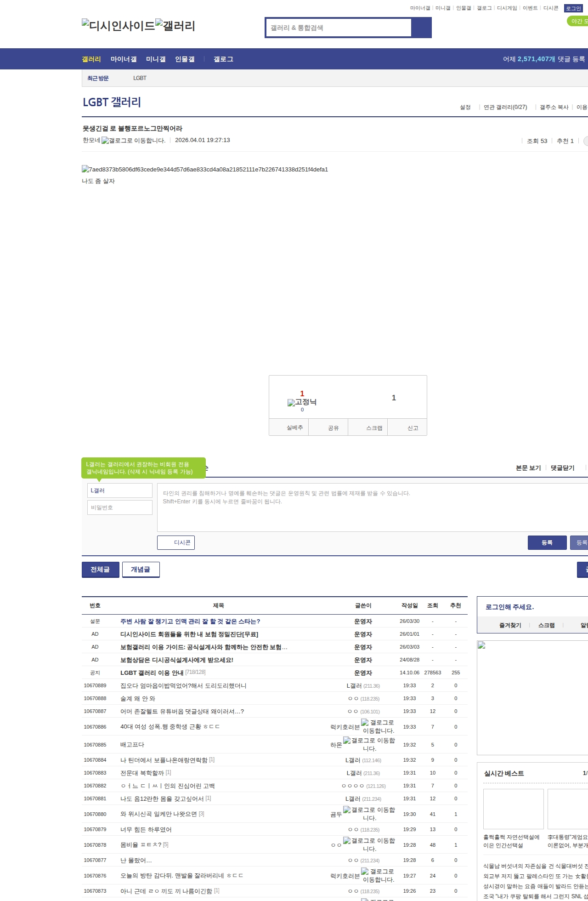Switch to the 전체글 tab

tap(101, 570)
